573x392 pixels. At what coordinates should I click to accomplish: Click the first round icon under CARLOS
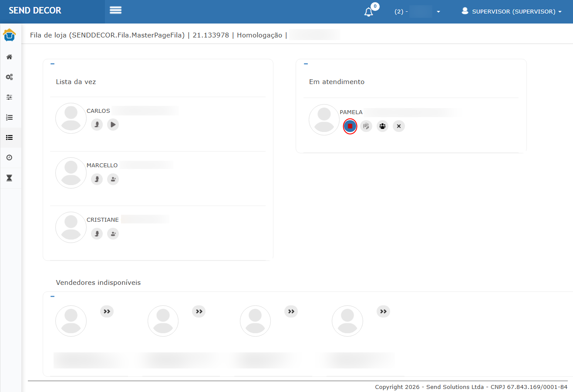[x=97, y=125]
